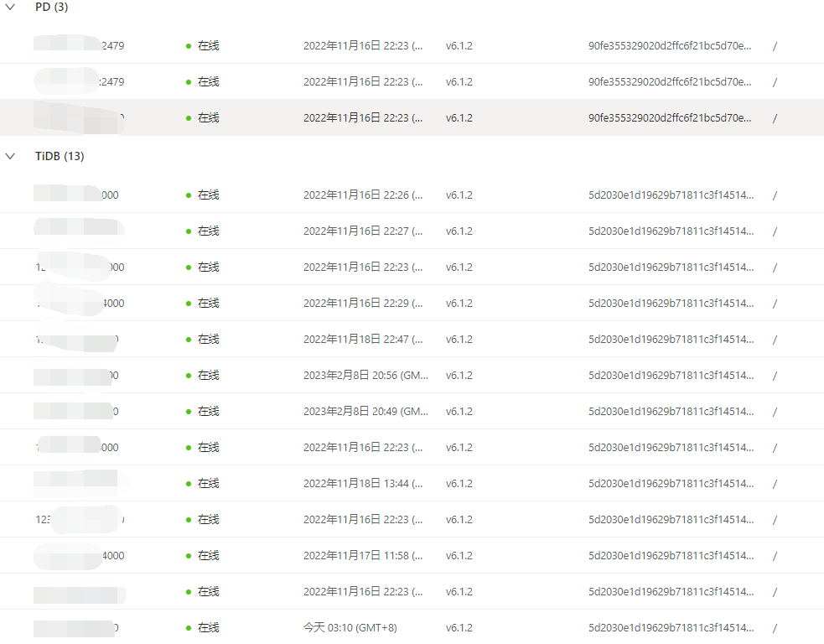
Task: Click deploy path / in the 11:58 row
Action: pyautogui.click(x=775, y=556)
